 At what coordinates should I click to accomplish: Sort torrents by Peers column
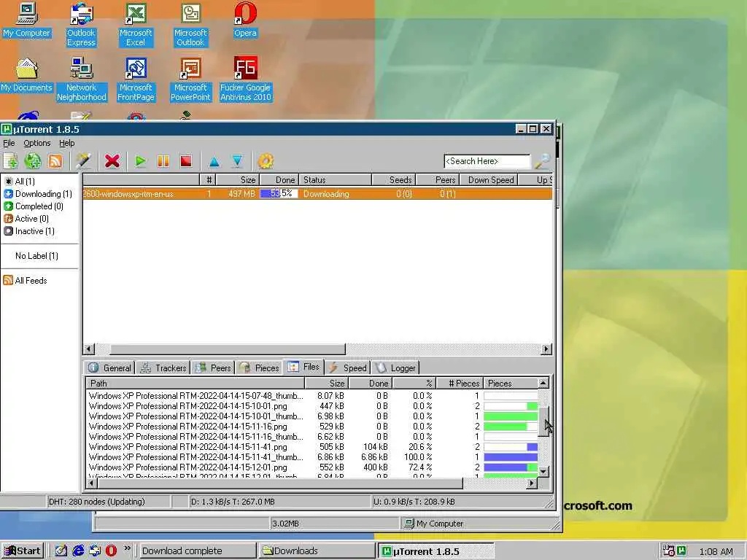tap(438, 180)
